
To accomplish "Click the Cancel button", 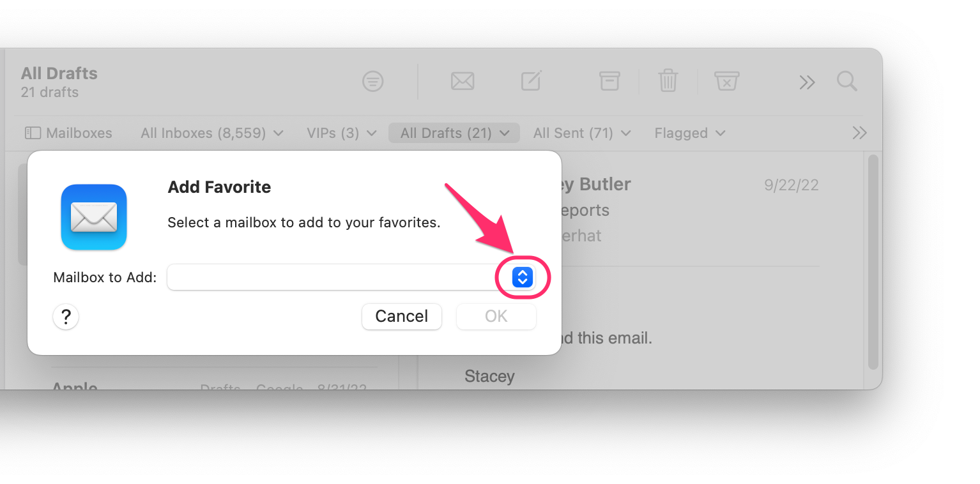I will pyautogui.click(x=402, y=316).
